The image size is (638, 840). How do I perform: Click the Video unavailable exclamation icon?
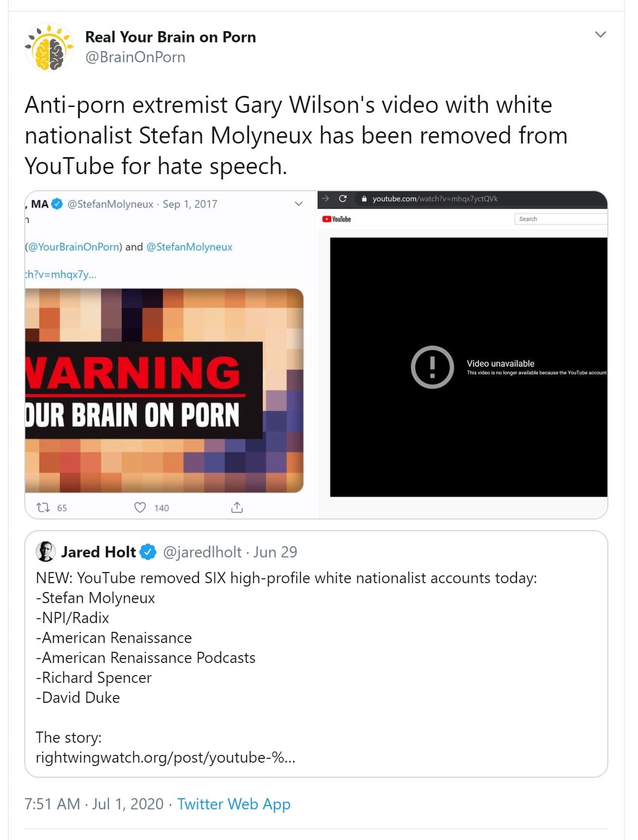(x=432, y=367)
